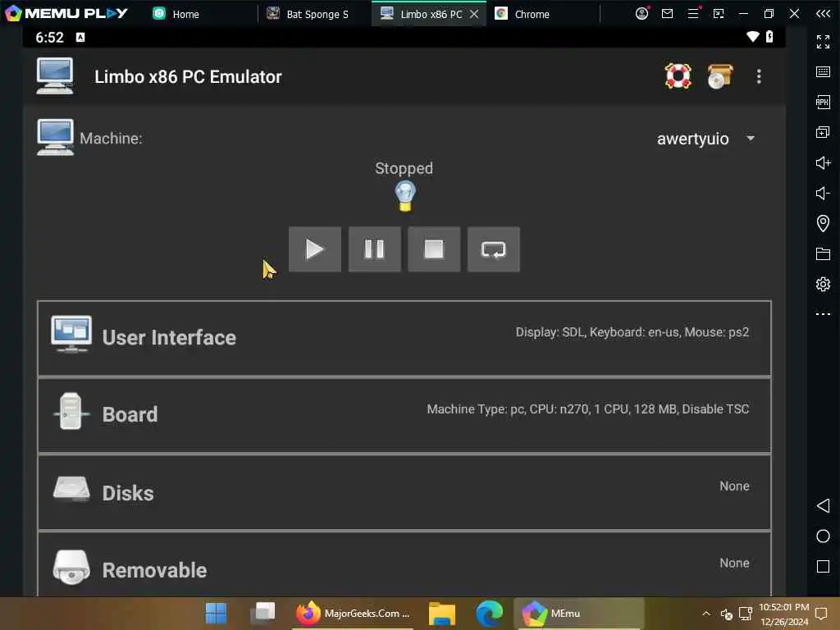Image resolution: width=840 pixels, height=630 pixels.
Task: Click the Android Wi-Fi status icon
Action: click(x=753, y=37)
